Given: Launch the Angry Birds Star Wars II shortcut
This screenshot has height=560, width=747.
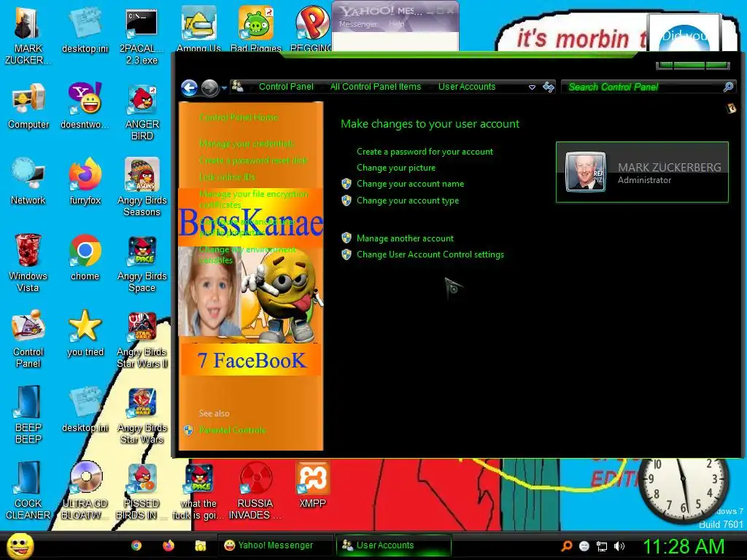Looking at the screenshot, I should point(142,338).
